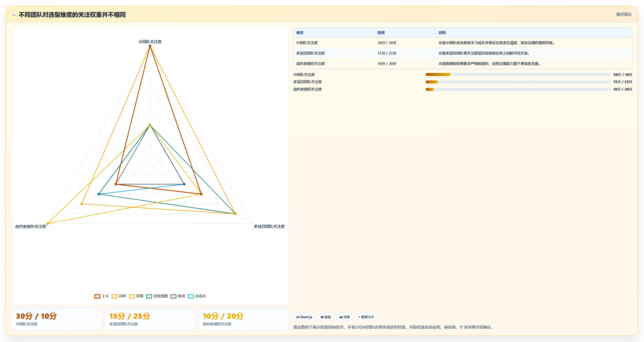This screenshot has height=342, width=644.
Task: Open the 10分 / 20分 data card
Action: (x=244, y=319)
